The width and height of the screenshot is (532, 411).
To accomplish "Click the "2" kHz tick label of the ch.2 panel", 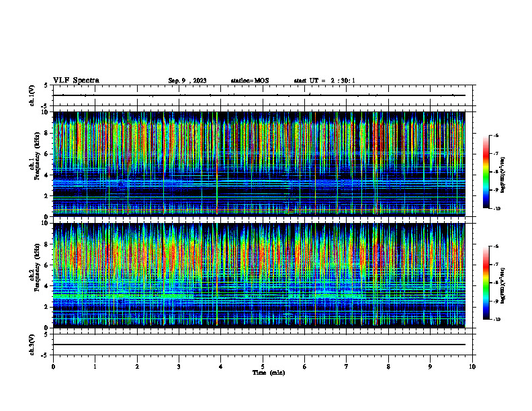I will (x=47, y=307).
